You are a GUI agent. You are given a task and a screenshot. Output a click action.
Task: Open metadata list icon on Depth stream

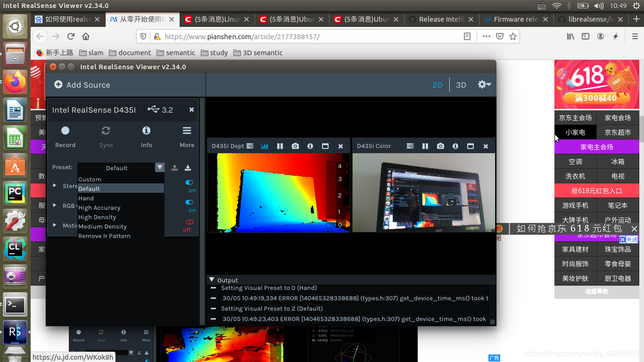[x=250, y=146]
